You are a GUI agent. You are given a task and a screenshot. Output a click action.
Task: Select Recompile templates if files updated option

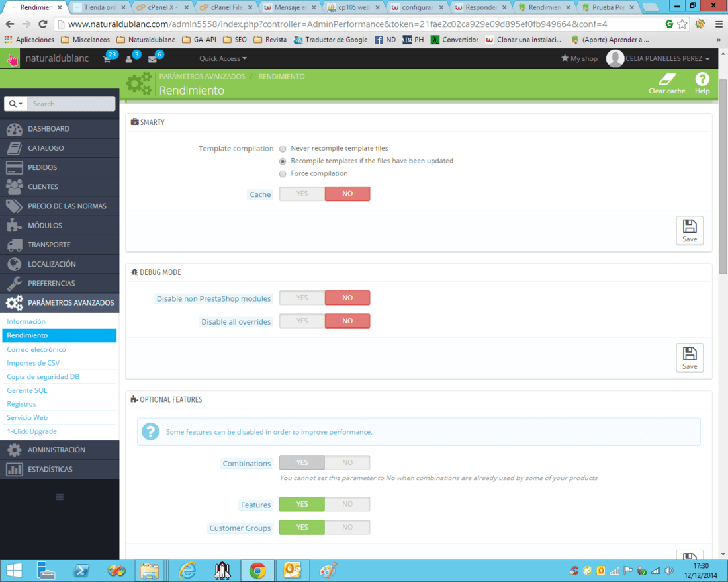pos(283,161)
